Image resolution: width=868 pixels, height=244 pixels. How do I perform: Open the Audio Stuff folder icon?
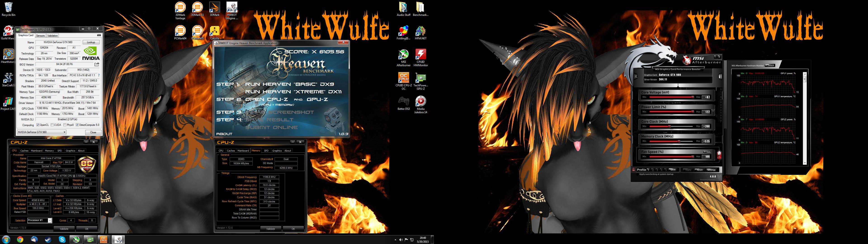[403, 9]
